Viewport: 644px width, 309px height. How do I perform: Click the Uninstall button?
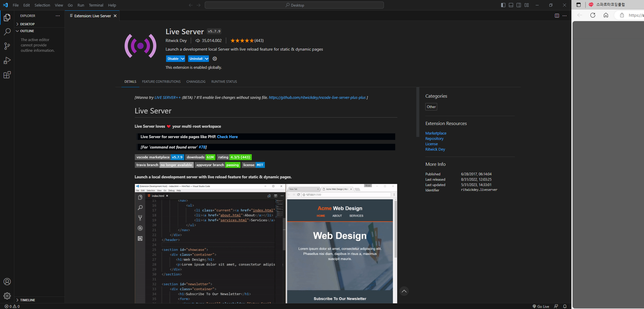point(196,59)
